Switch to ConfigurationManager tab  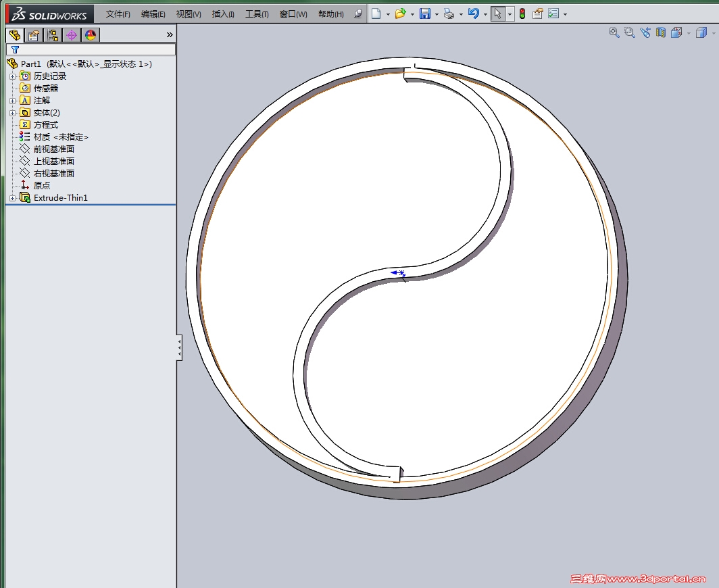click(x=53, y=35)
